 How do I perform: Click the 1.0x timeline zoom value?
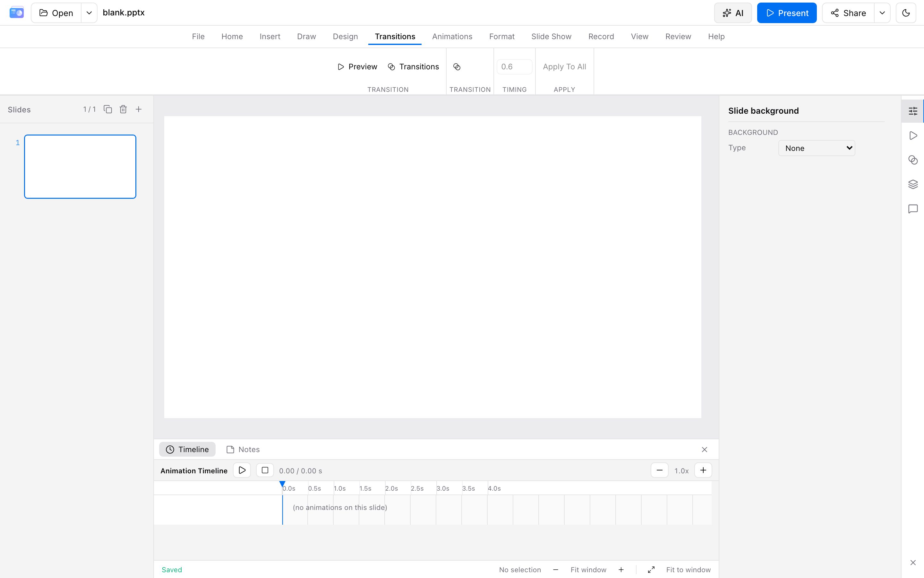point(681,470)
